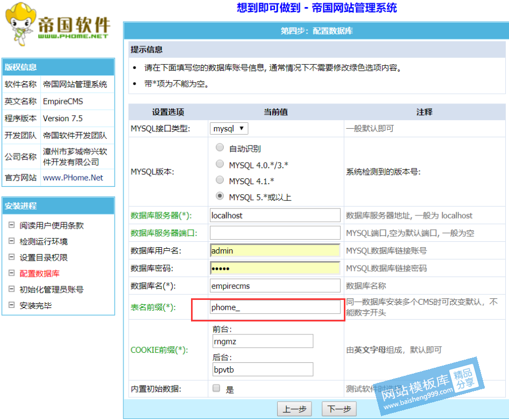The width and height of the screenshot is (509, 420).
Task: Click the 提示信息 section heading
Action: click(146, 50)
